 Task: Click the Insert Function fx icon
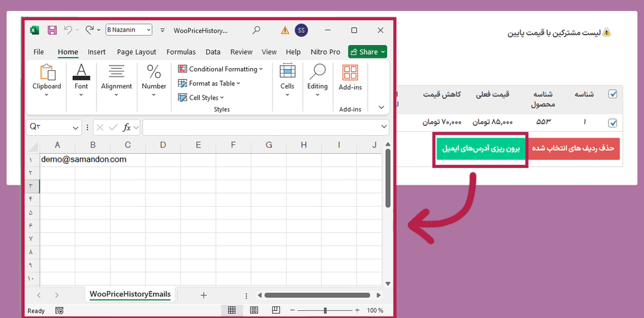(x=127, y=127)
